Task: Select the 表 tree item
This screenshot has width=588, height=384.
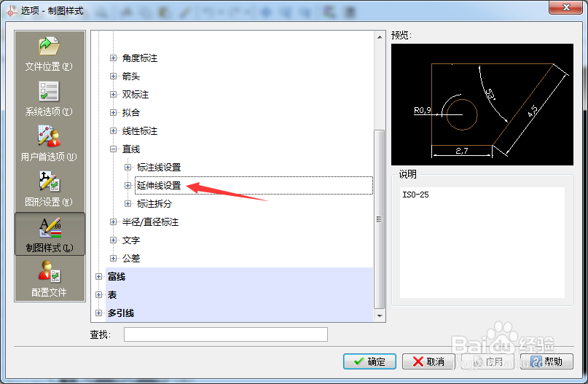Action: click(x=112, y=295)
